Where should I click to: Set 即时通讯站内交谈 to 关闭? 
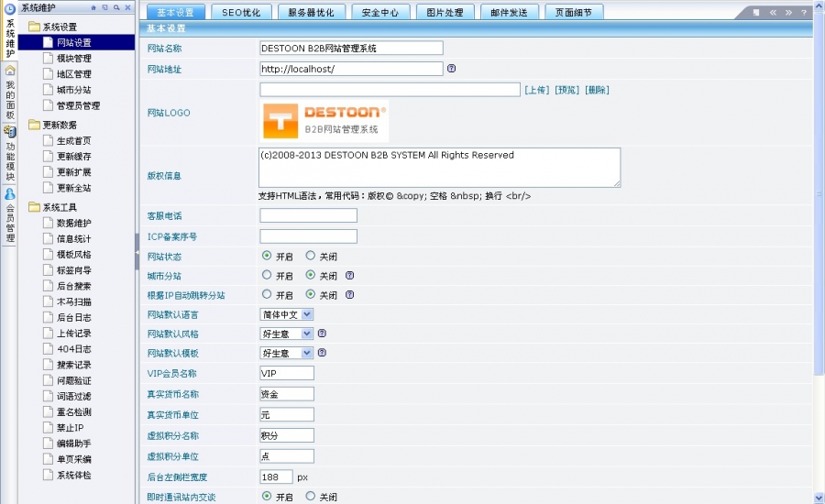click(x=311, y=496)
